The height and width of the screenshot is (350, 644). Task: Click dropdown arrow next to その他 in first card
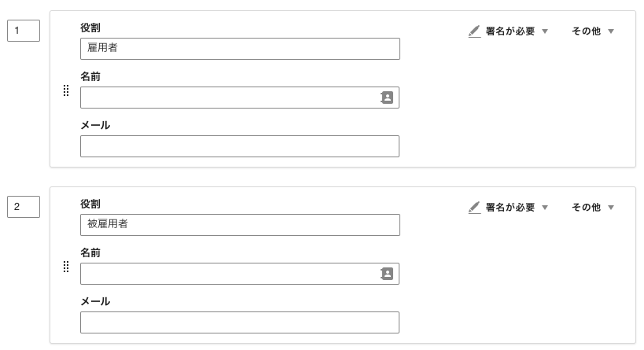[x=611, y=31]
